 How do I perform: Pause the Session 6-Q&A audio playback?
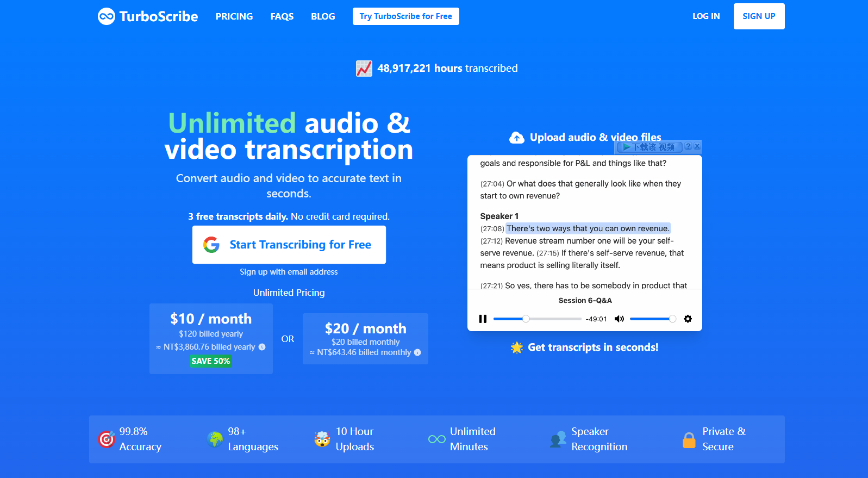click(x=483, y=319)
